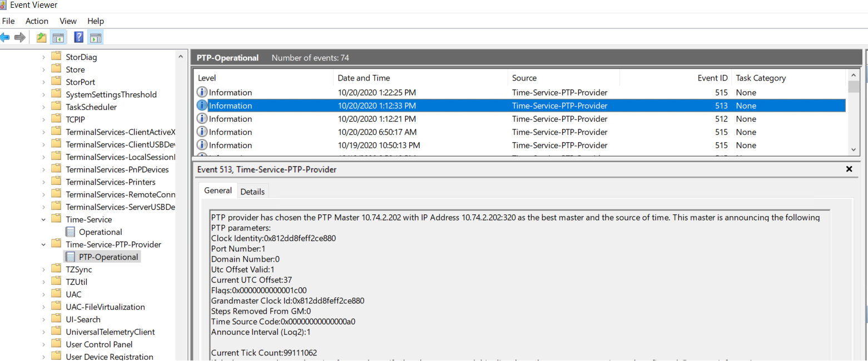Open the Help menu
Image resolution: width=868 pixels, height=361 pixels.
96,21
